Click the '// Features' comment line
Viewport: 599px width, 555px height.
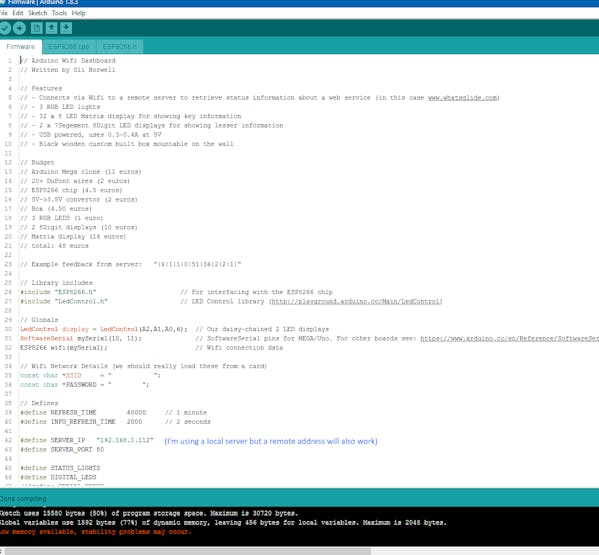coord(41,89)
